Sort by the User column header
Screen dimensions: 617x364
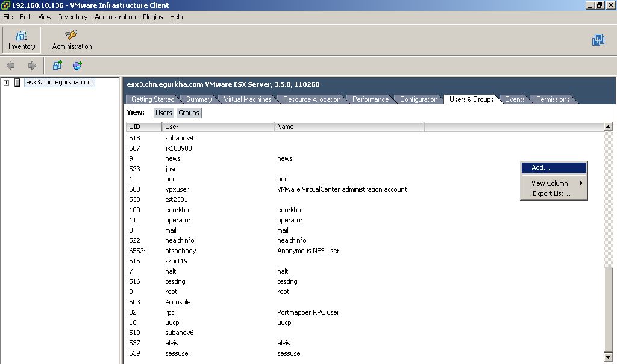[218, 127]
